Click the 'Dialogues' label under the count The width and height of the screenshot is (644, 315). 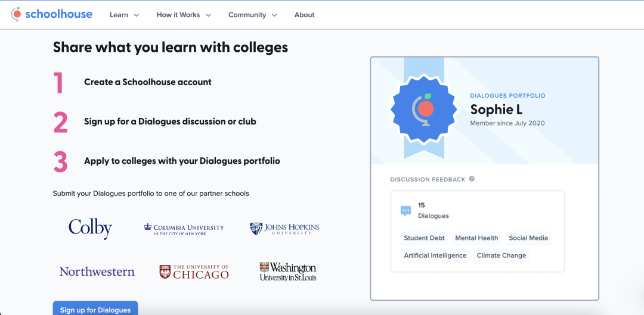434,216
